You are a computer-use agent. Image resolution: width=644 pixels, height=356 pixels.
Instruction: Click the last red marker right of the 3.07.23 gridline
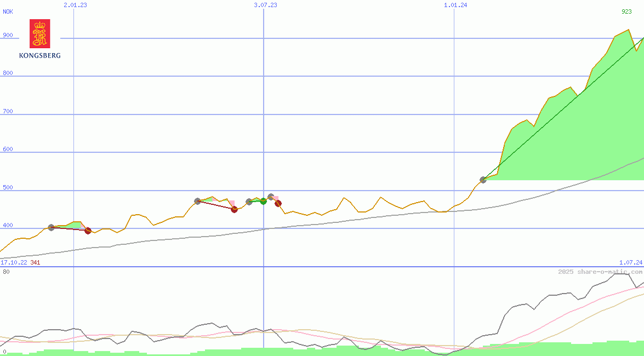click(278, 203)
